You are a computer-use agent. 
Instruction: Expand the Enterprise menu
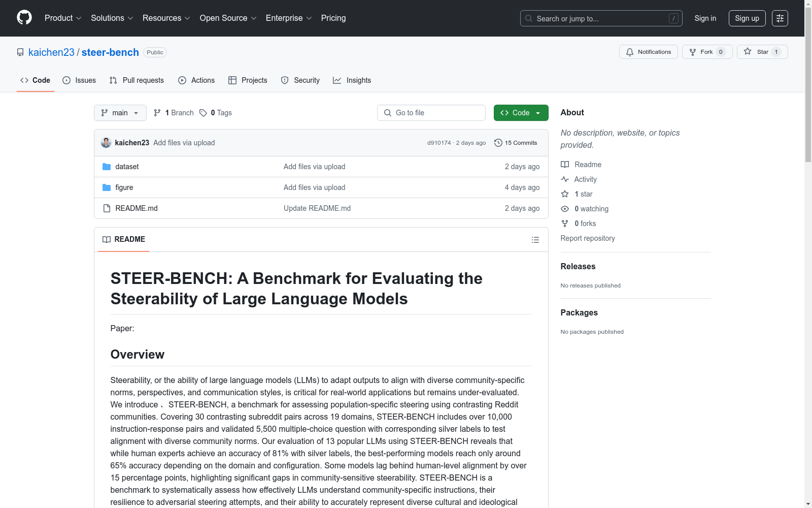289,18
